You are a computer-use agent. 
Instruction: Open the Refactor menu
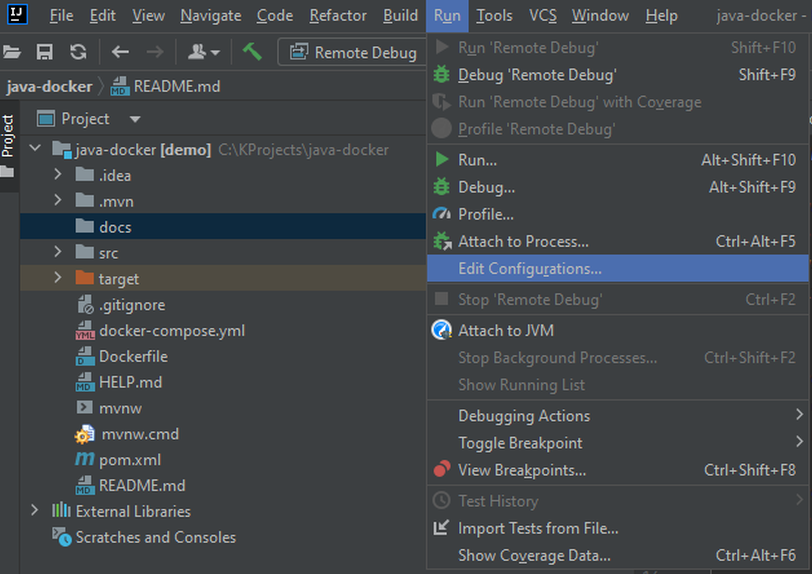[x=338, y=16]
